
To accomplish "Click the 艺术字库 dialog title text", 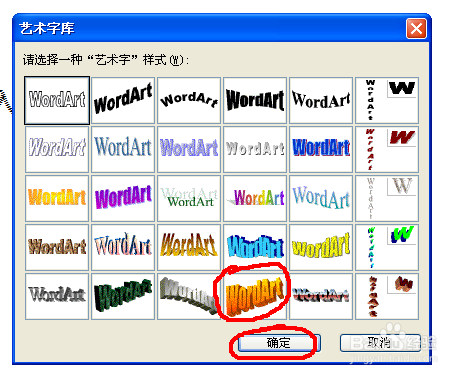I will click(47, 29).
